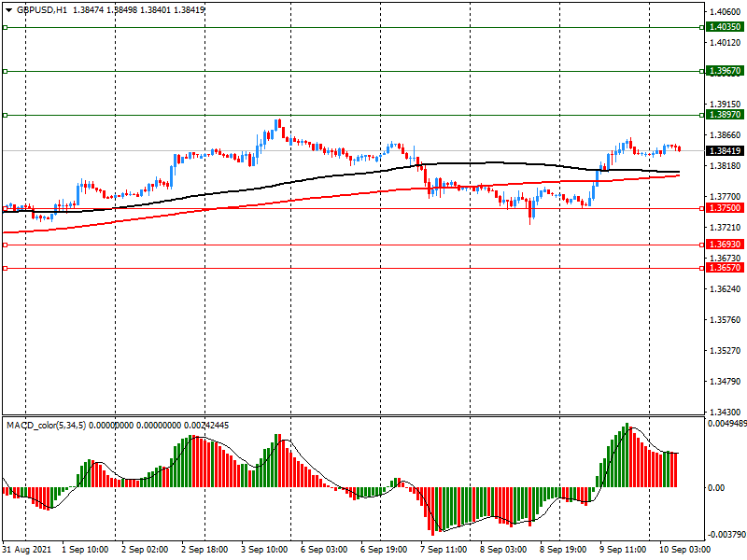
Task: Click the GBPUSD,H1 chart title text
Action: pos(42,10)
